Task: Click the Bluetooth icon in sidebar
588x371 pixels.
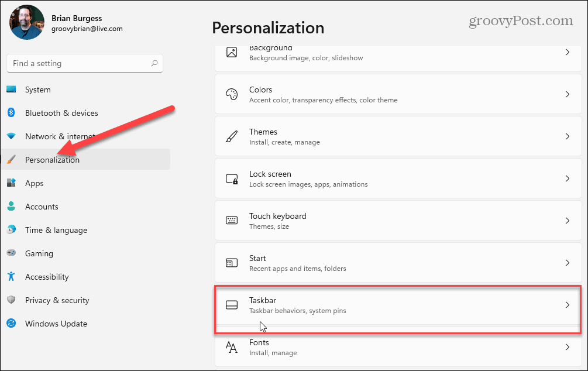Action: (11, 112)
